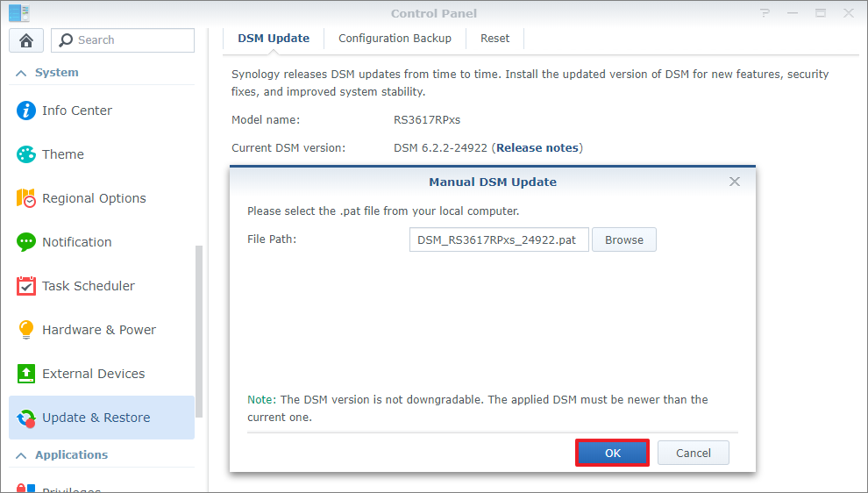Switch to the Reset tab

click(494, 39)
